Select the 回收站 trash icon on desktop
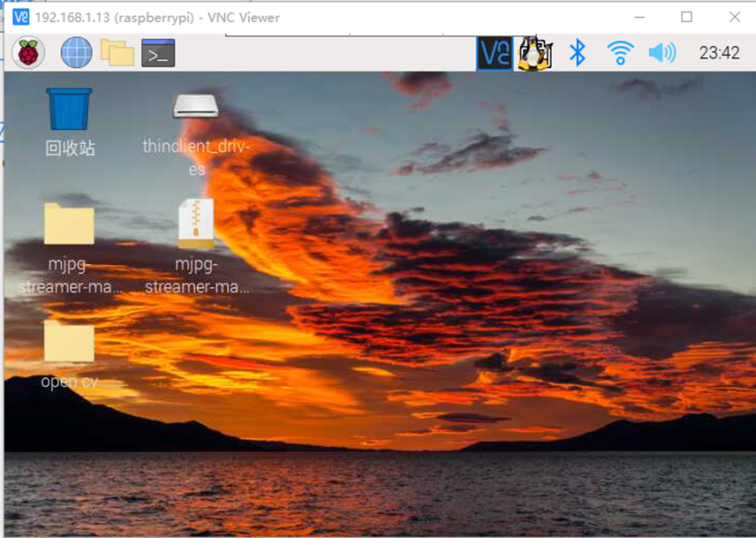756x538 pixels. pyautogui.click(x=69, y=109)
